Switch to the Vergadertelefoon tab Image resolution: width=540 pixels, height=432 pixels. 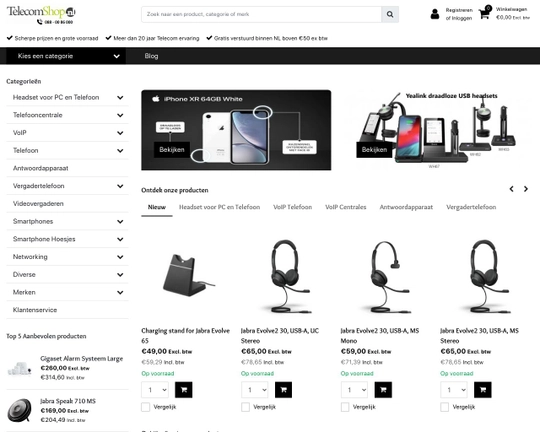click(x=471, y=207)
